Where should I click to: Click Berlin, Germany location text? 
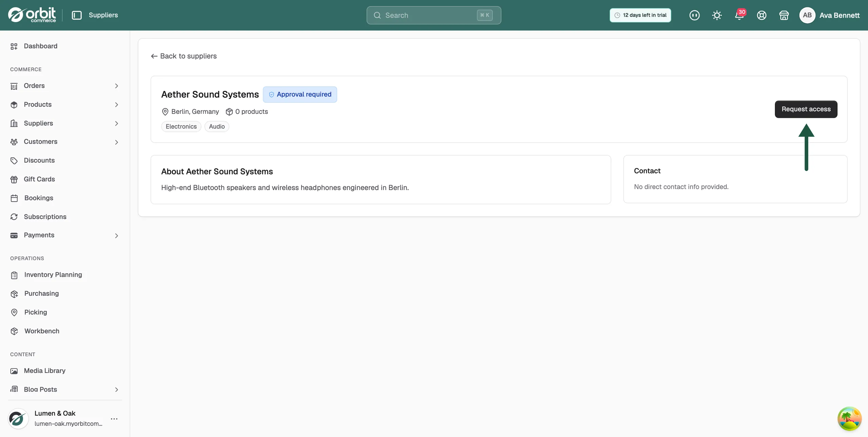pyautogui.click(x=195, y=111)
